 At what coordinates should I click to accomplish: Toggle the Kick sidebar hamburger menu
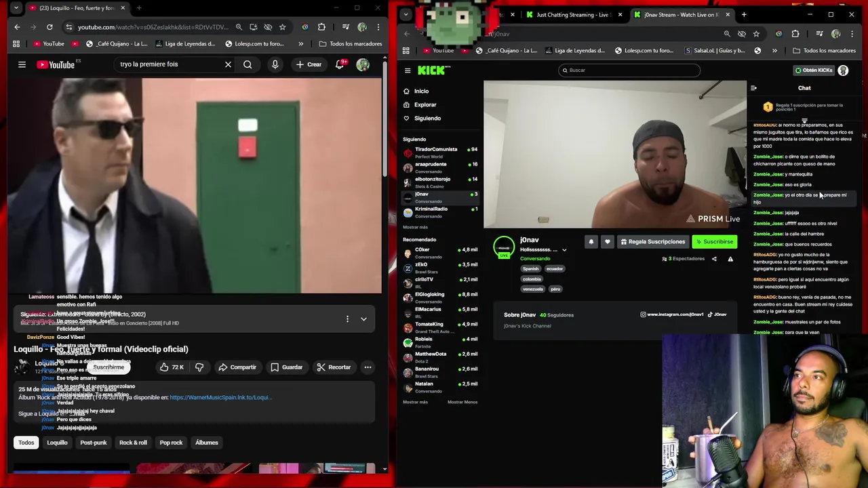(408, 70)
